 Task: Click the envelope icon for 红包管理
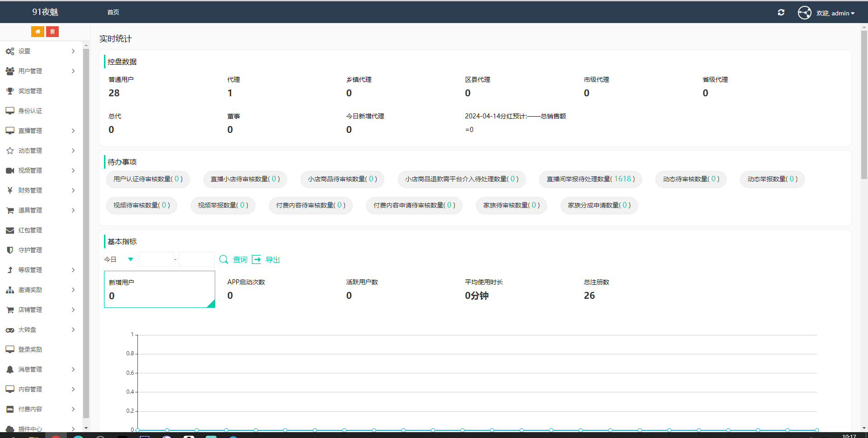[x=10, y=230]
